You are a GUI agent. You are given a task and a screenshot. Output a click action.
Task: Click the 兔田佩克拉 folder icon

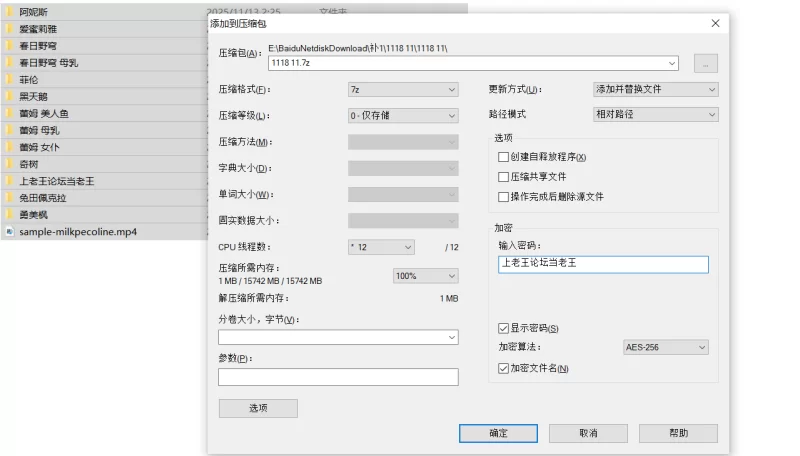(9, 198)
